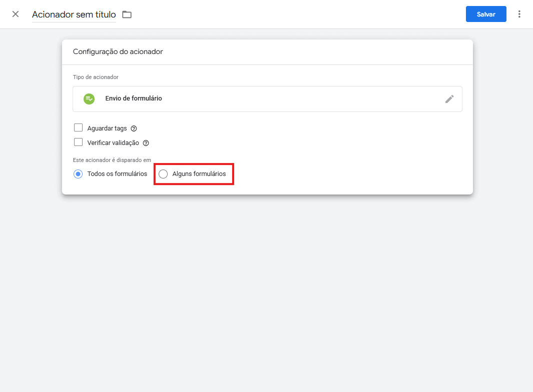Click the green form submission trigger icon
Screen dimensions: 533x392
[x=89, y=98]
